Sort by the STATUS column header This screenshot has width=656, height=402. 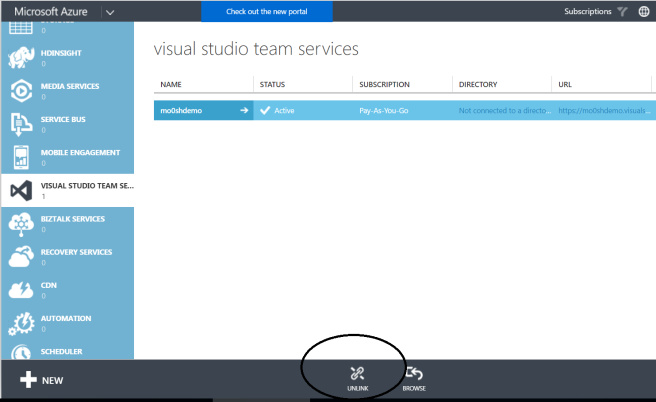tap(272, 84)
